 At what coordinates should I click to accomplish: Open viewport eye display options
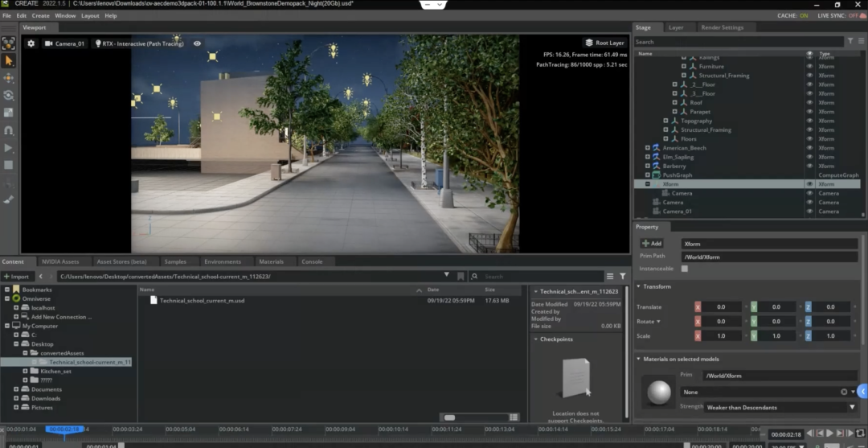pyautogui.click(x=197, y=43)
